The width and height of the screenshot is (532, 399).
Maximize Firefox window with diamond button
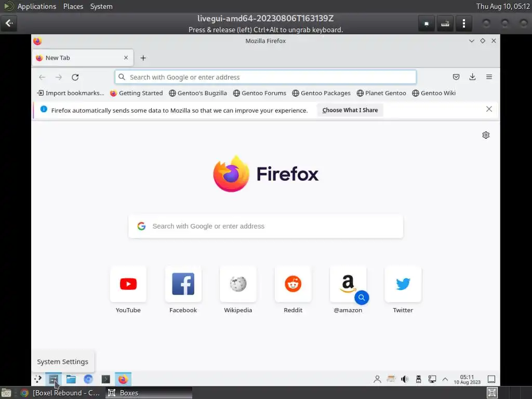click(x=483, y=41)
